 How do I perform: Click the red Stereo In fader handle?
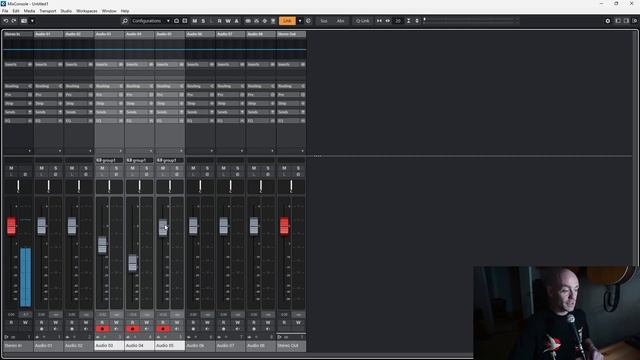pos(11,226)
